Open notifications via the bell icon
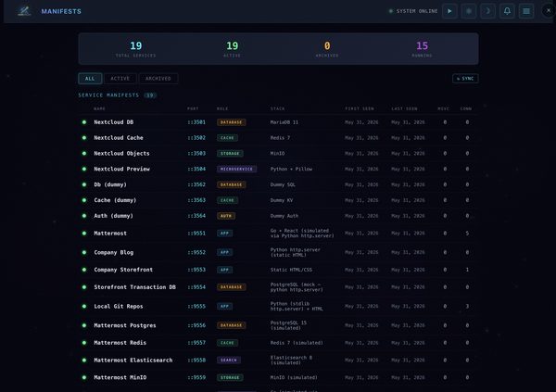The width and height of the screenshot is (556, 392). pos(507,11)
